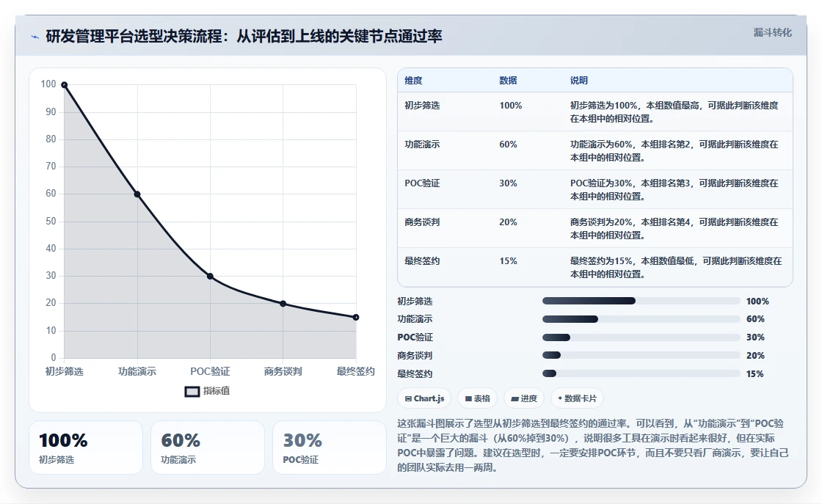
Task: Click the 功能演示 x-axis label
Action: pos(137,371)
